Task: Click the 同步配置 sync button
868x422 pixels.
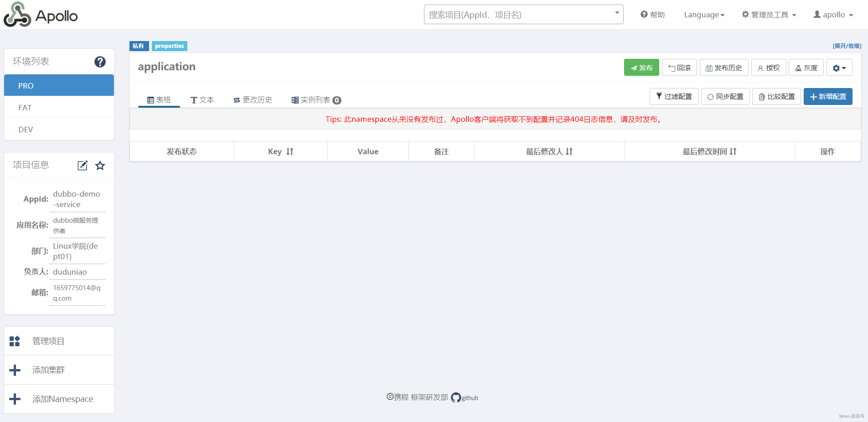Action: (x=725, y=97)
